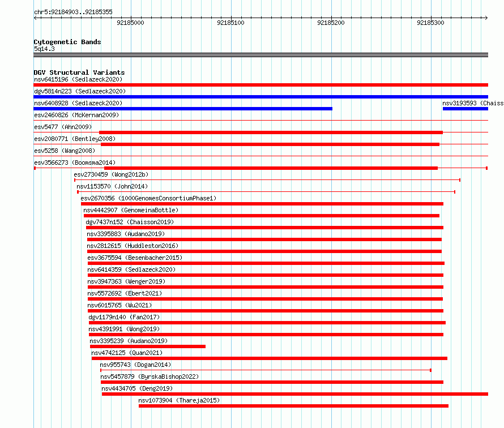504x428 pixels.
Task: Click the nsv4434705 (Deng2019) label
Action: pos(137,388)
